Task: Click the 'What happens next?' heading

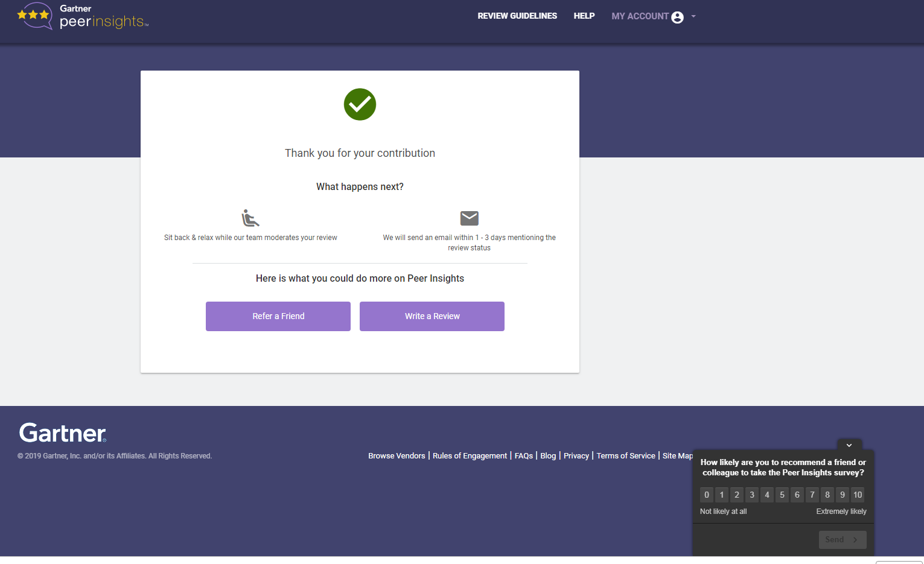Action: (360, 187)
